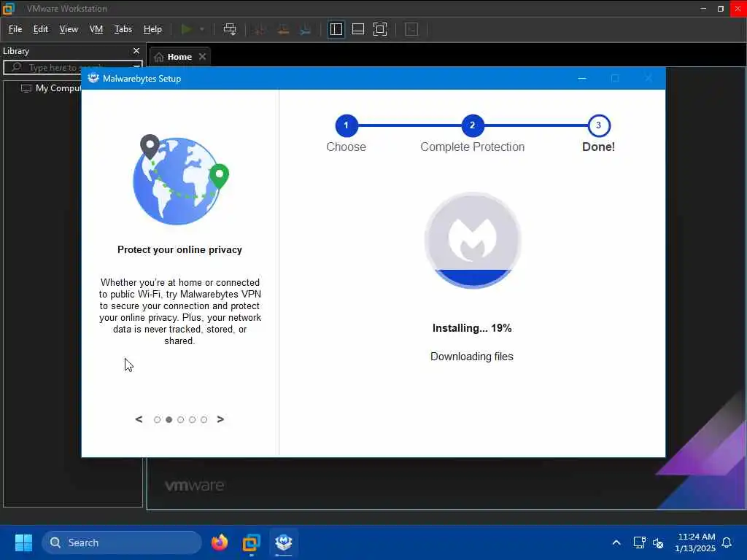The height and width of the screenshot is (560, 747).
Task: Click the globe privacy illustration
Action: pos(181,179)
